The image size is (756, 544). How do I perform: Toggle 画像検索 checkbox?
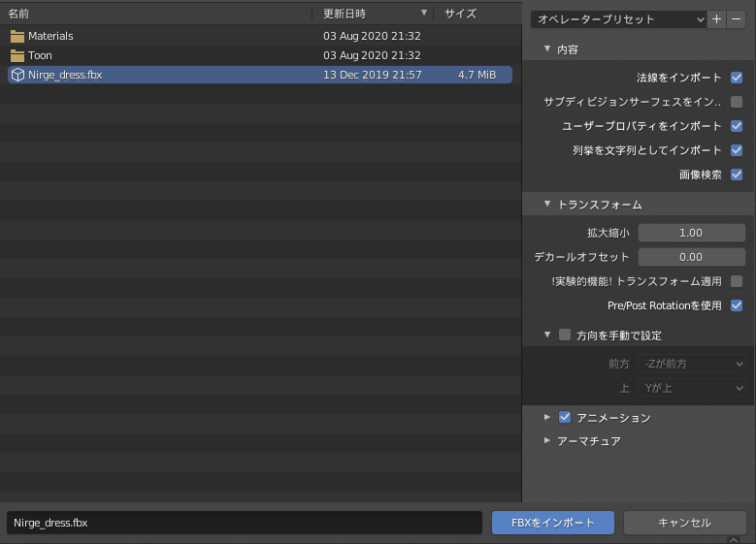(737, 175)
